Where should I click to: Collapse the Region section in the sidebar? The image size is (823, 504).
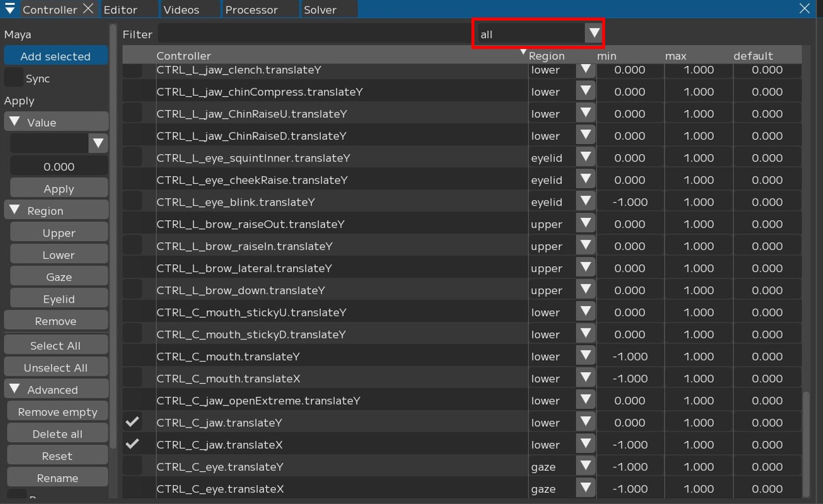tap(15, 211)
